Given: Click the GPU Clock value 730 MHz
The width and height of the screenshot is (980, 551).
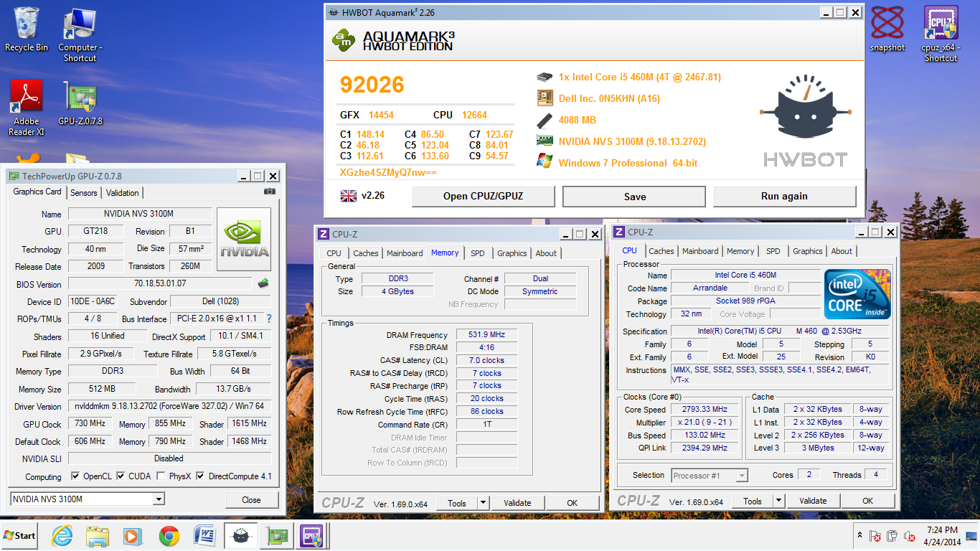Looking at the screenshot, I should 90,424.
